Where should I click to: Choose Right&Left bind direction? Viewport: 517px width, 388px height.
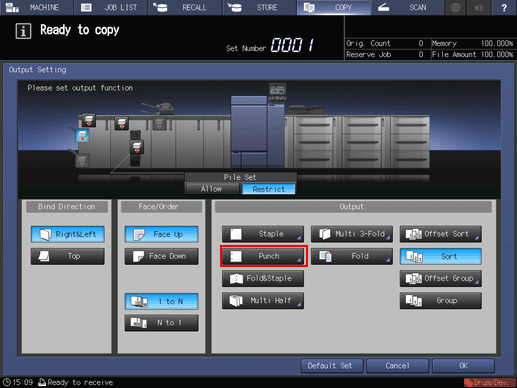pos(68,234)
